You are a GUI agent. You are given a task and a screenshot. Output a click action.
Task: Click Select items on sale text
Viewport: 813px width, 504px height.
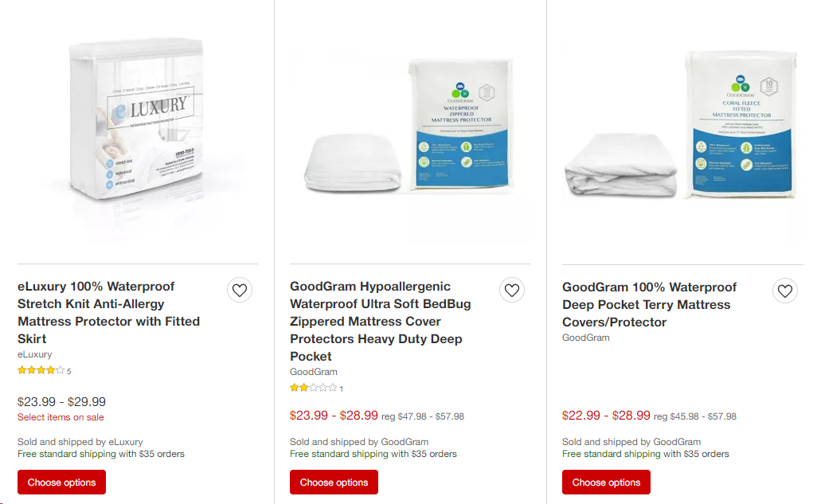click(61, 417)
